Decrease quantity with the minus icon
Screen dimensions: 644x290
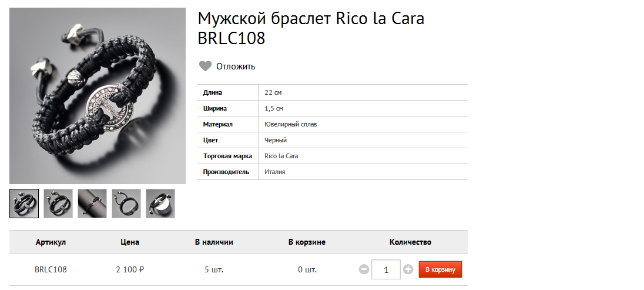click(364, 270)
